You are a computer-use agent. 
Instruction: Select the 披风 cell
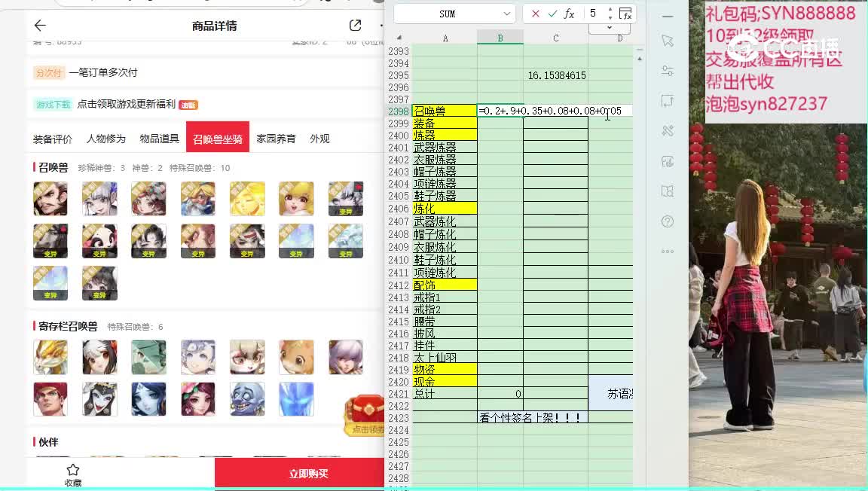pos(445,334)
